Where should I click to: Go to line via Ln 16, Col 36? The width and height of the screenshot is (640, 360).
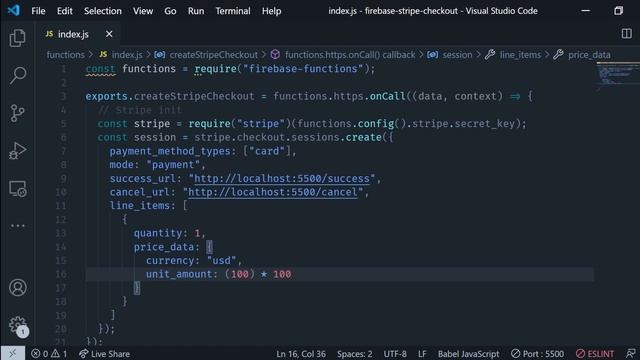(x=301, y=354)
